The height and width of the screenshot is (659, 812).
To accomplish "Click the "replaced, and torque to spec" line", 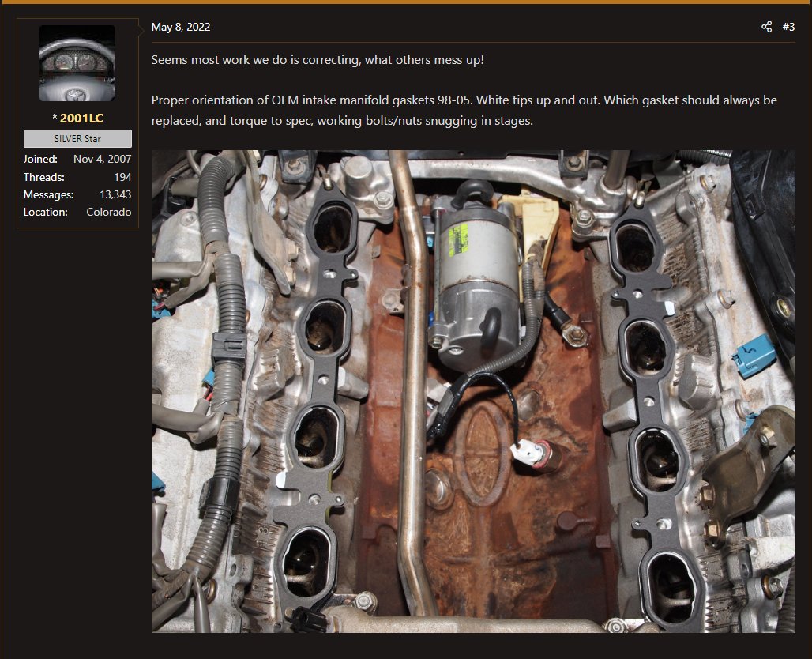I will click(x=342, y=121).
